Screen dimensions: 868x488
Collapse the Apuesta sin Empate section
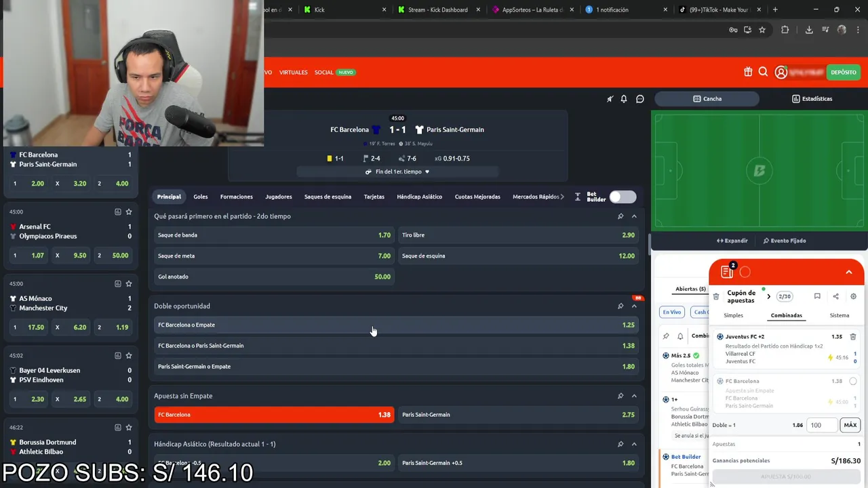634,396
